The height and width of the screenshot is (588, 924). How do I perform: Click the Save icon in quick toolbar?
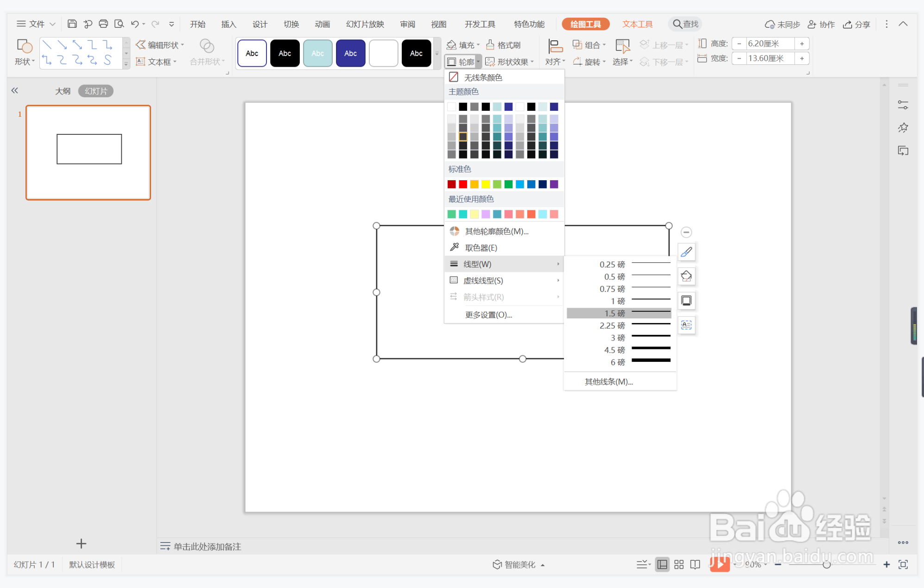click(72, 24)
